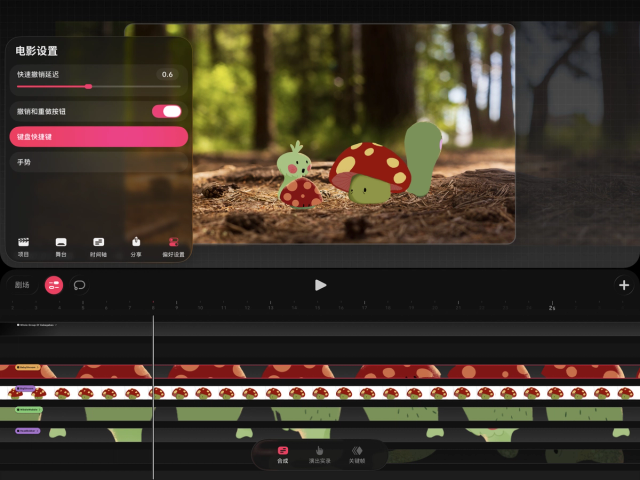Select the small green sprout character in preview
Viewport: 640px width, 480px height.
tap(294, 163)
